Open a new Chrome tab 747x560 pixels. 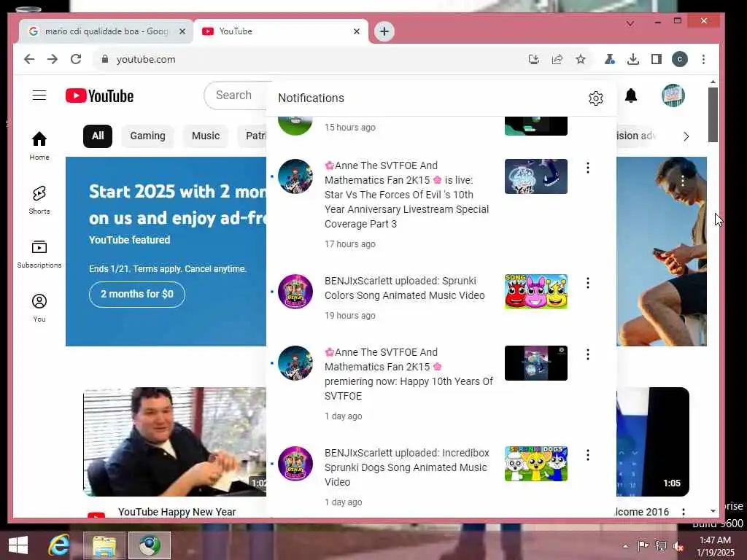point(384,31)
